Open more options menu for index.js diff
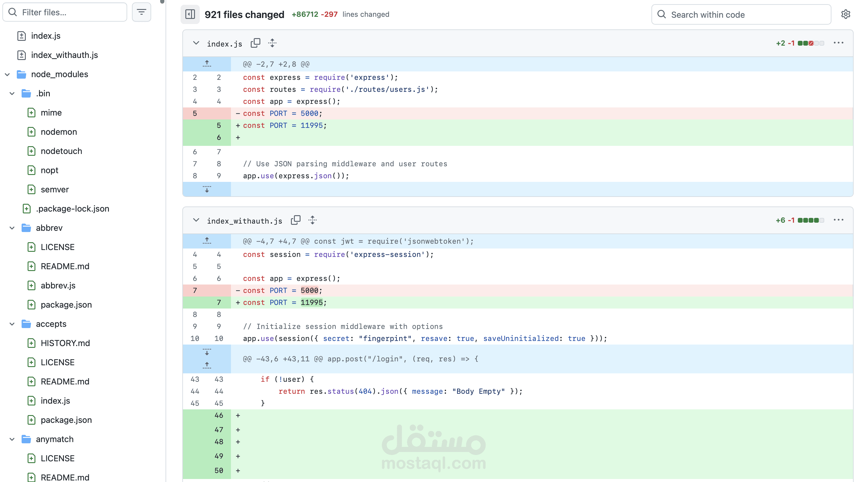Screen dimensions: 868x482 tap(839, 43)
